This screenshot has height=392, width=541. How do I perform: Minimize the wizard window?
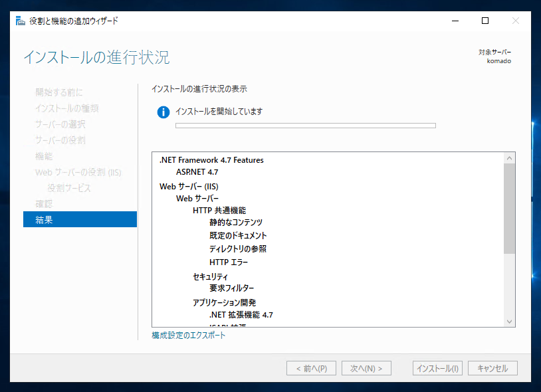click(x=455, y=21)
